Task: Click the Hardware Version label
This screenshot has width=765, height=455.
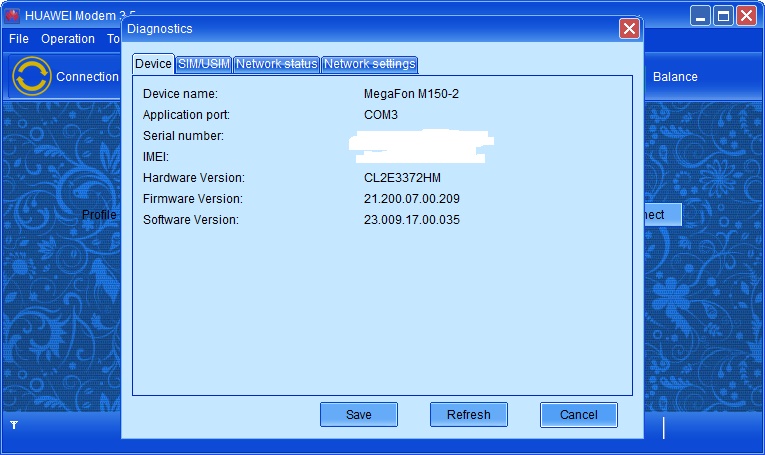Action: point(194,178)
